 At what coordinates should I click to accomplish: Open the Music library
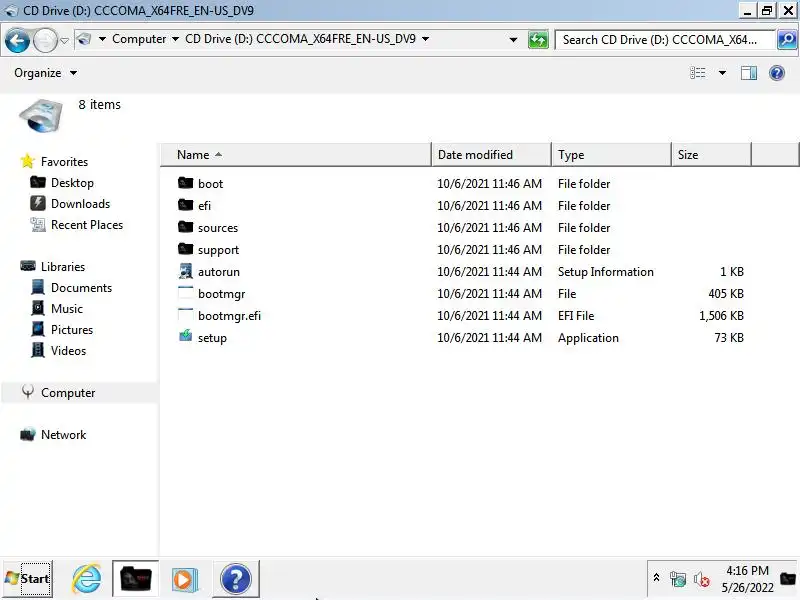click(57, 308)
